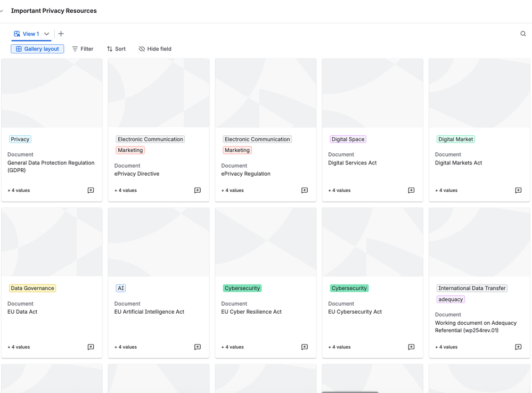This screenshot has height=393, width=532.
Task: Click the Privacy tag on GDPR card
Action: click(20, 139)
